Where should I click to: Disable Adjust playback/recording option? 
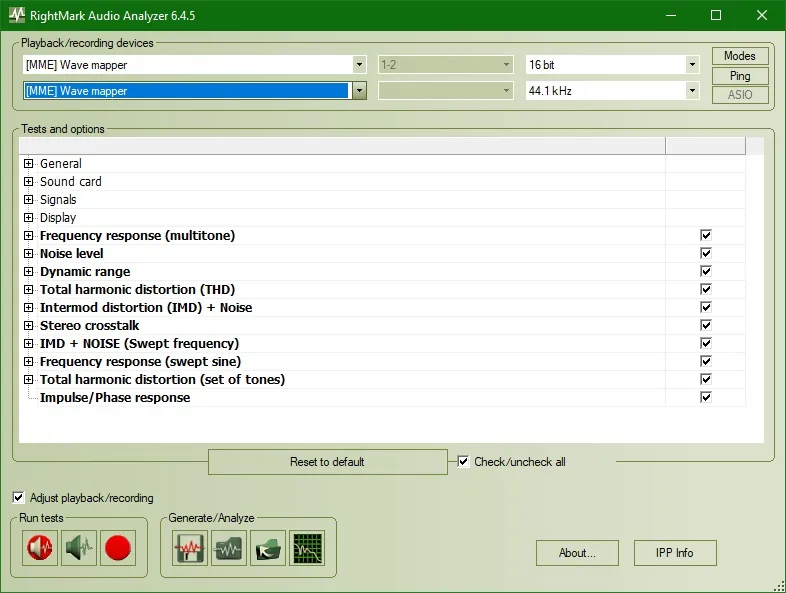tap(19, 498)
